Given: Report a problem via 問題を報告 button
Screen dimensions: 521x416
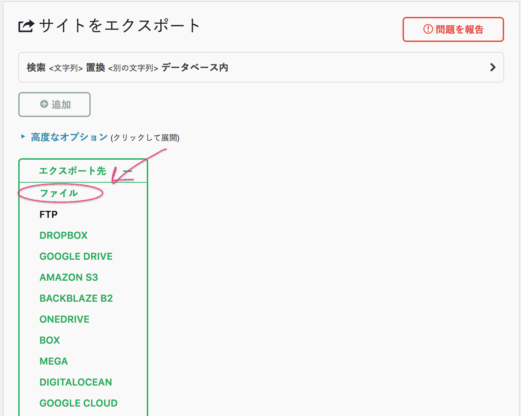Looking at the screenshot, I should [x=453, y=29].
